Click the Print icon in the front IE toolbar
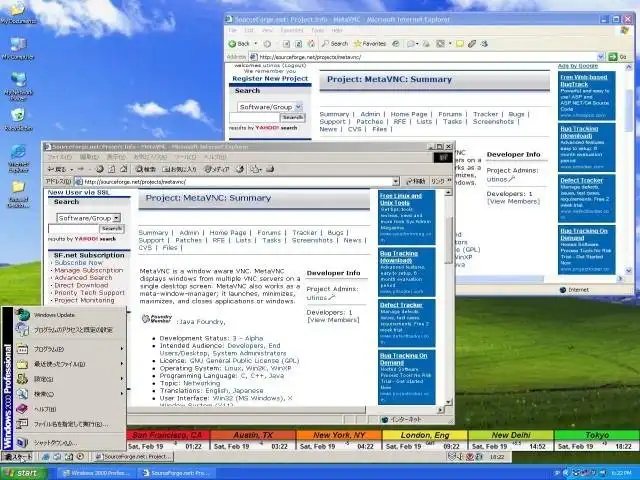The width and height of the screenshot is (640, 480). pyautogui.click(x=270, y=169)
